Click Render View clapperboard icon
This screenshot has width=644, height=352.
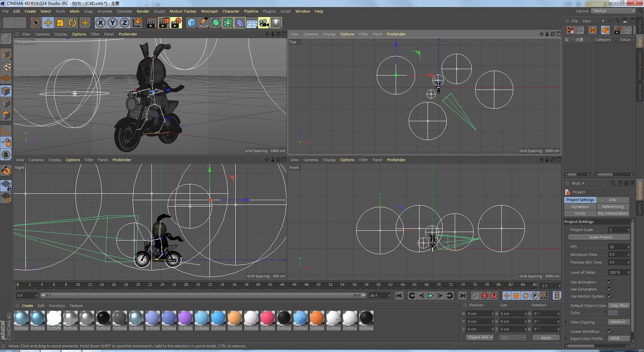(151, 23)
